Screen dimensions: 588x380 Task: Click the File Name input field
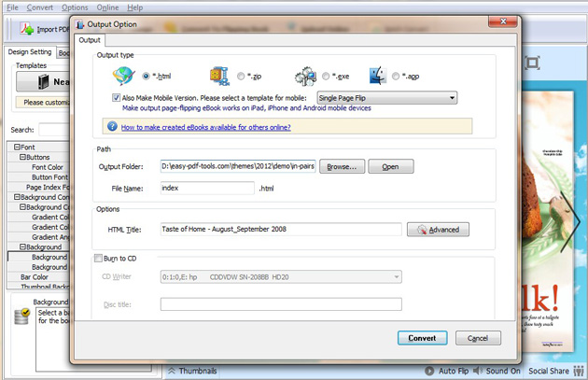207,188
